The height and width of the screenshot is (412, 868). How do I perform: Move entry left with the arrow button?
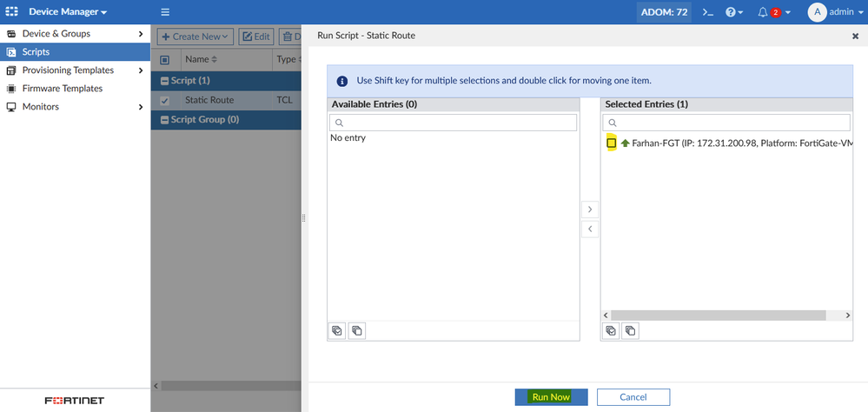590,229
